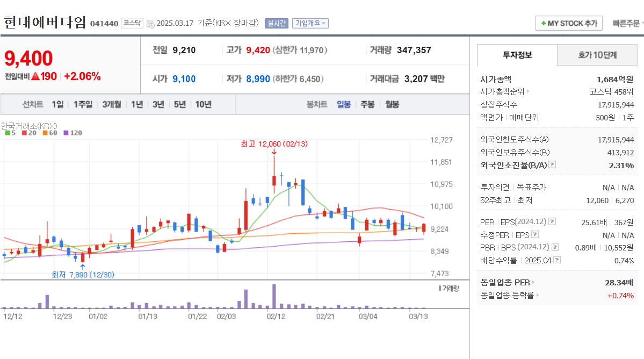Click the purple 거래량 legend marker
Viewport: 644px width, 359px height.
[x=440, y=289]
